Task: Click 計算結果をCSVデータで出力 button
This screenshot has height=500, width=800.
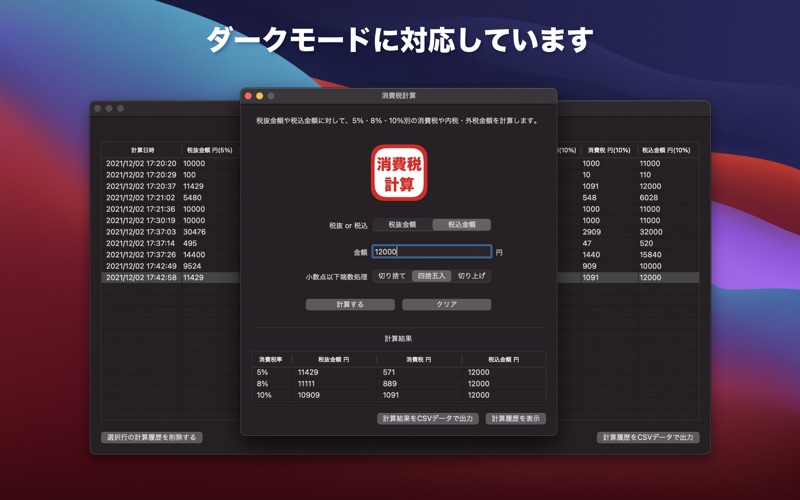Action: coord(428,419)
